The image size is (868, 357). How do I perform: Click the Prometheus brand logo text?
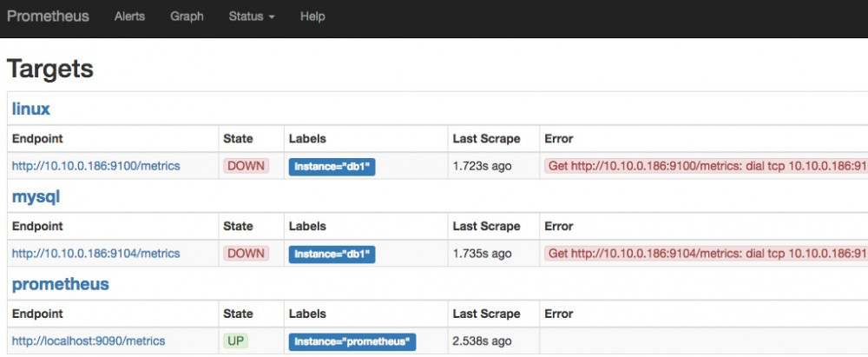coord(48,17)
